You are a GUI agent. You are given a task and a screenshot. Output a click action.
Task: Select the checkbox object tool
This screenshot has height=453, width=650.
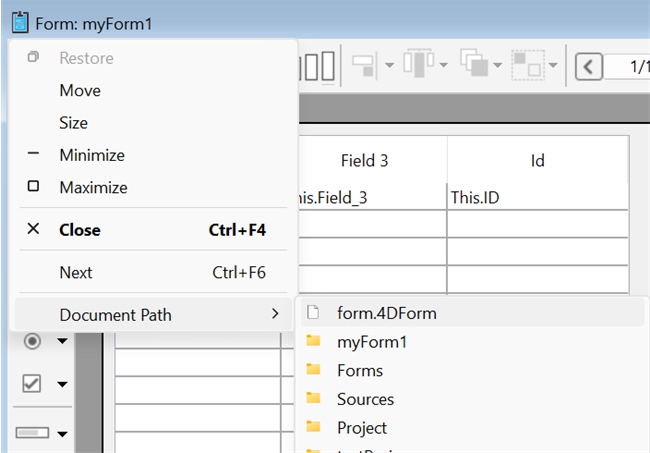[32, 384]
